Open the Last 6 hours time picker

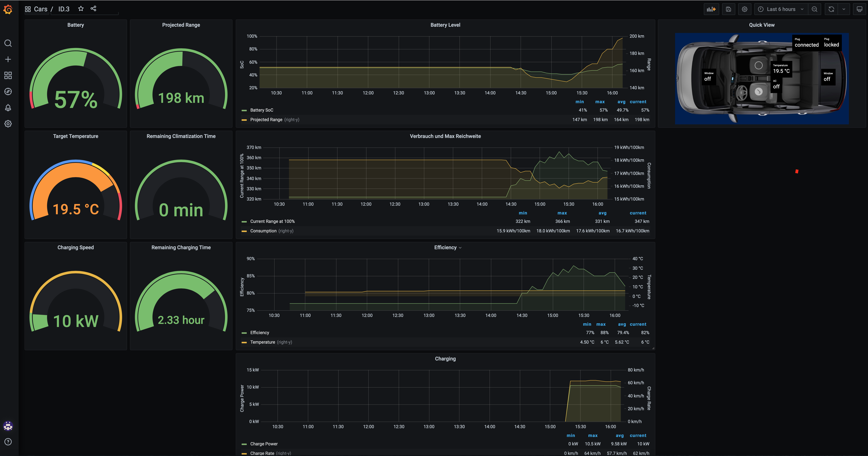[x=781, y=9]
